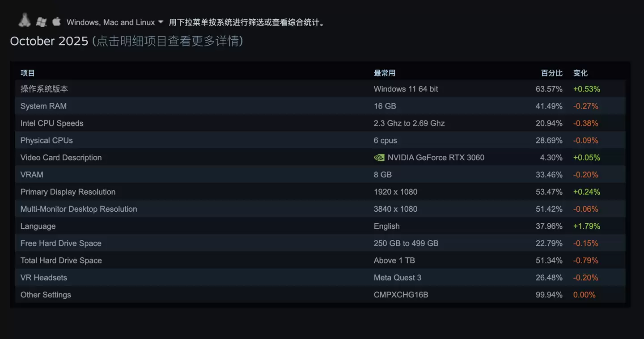The width and height of the screenshot is (644, 339).
Task: Expand the 操作系统版本 row for details
Action: coord(44,89)
